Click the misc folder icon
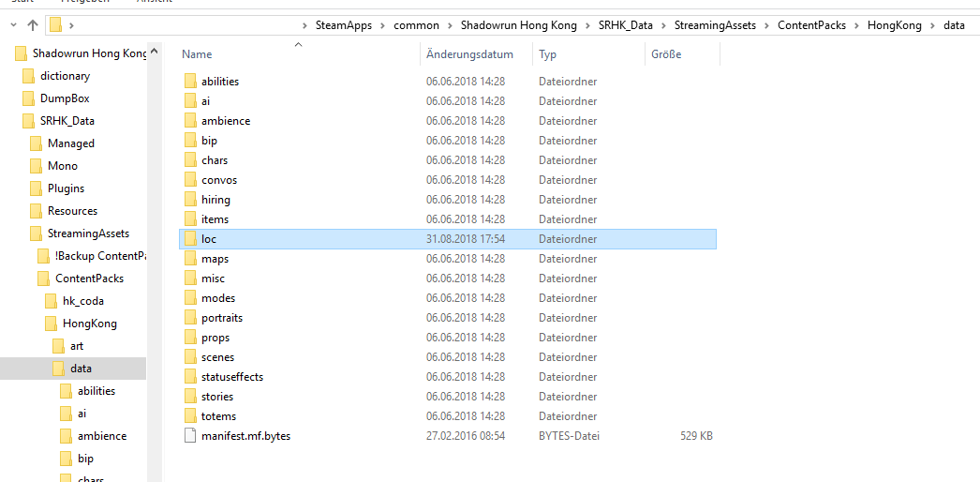This screenshot has width=980, height=482. 190,279
